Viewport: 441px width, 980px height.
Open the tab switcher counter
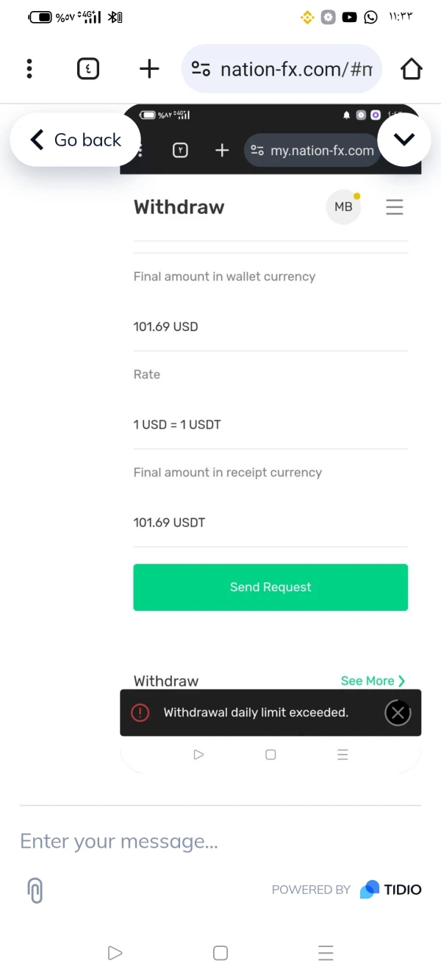pos(87,69)
